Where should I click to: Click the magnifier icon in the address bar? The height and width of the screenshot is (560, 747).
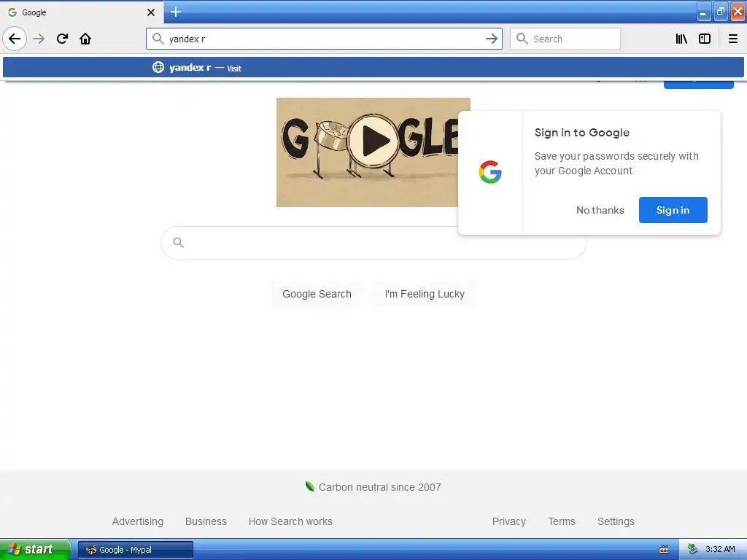pos(158,39)
